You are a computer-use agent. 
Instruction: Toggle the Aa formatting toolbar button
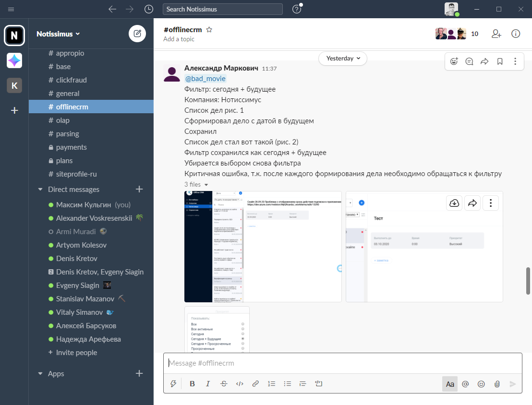(x=450, y=384)
